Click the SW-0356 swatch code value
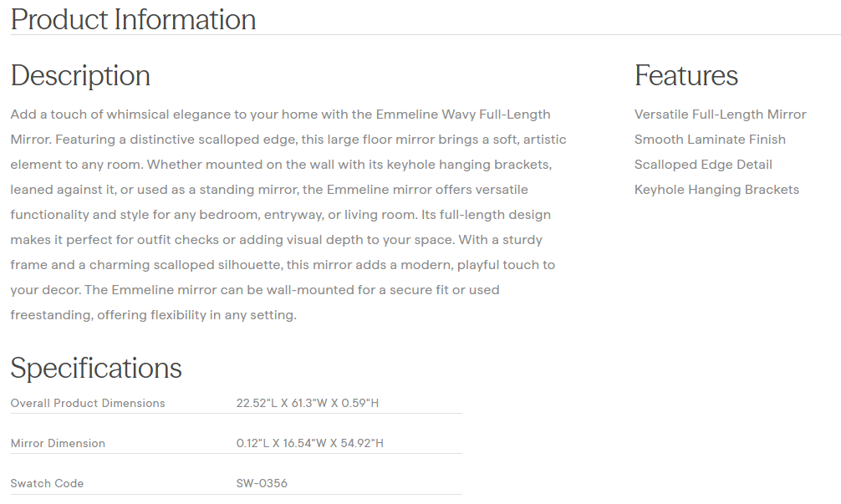Image resolution: width=841 pixels, height=504 pixels. [262, 483]
